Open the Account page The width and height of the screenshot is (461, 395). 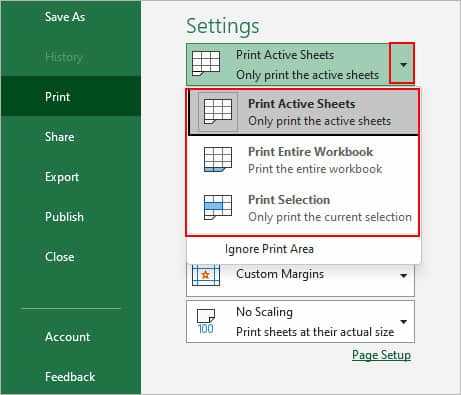point(68,337)
